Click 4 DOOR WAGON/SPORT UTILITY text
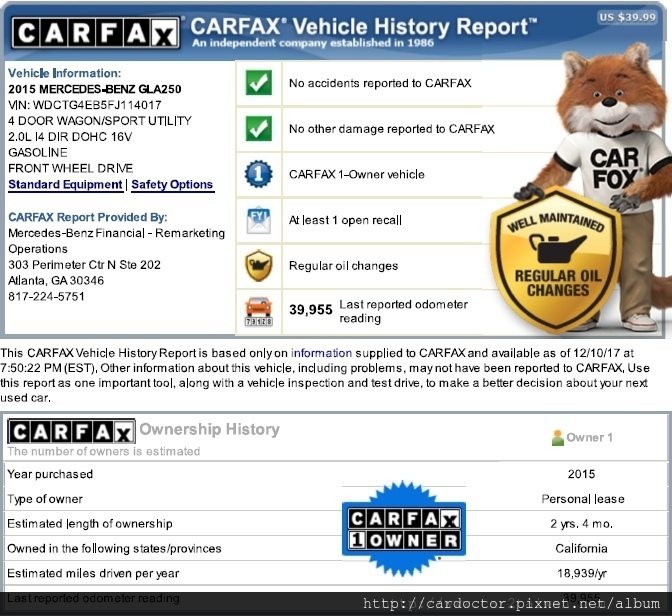Screen dimensions: 672x616 pos(100,121)
